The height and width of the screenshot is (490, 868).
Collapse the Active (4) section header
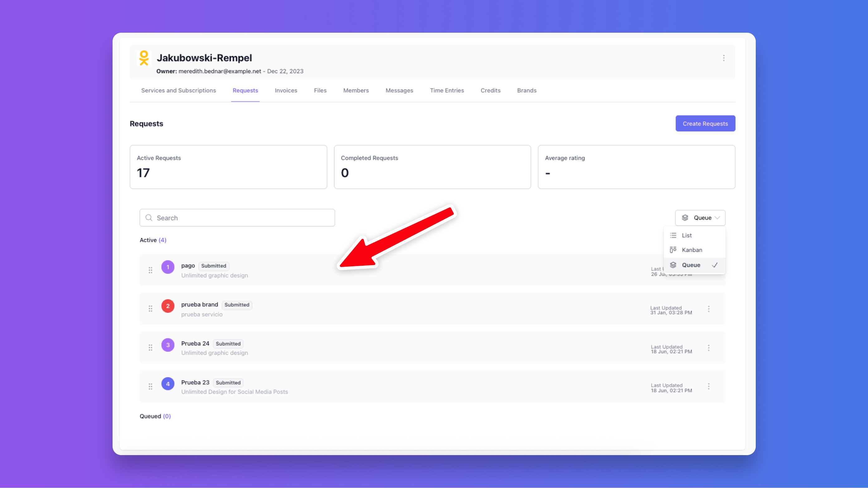coord(153,240)
